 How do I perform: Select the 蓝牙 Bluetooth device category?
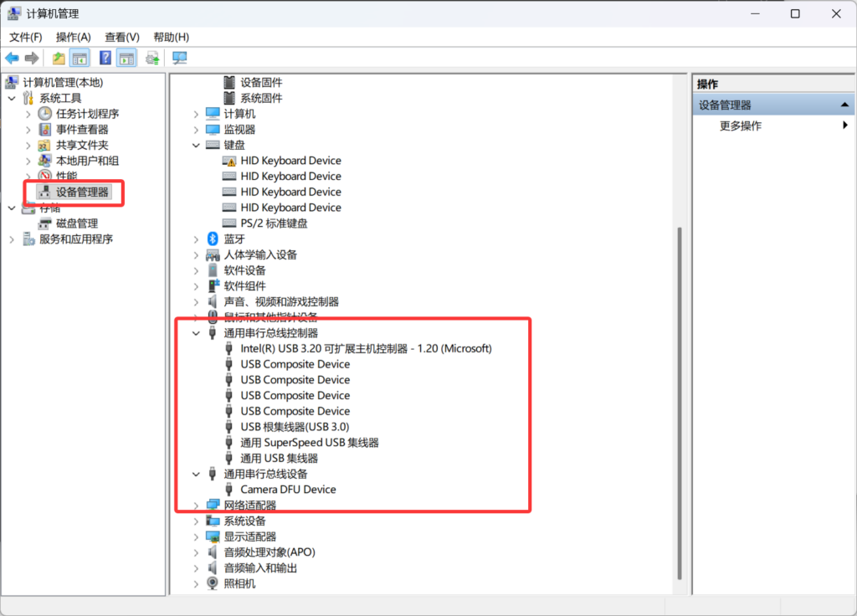pyautogui.click(x=234, y=239)
